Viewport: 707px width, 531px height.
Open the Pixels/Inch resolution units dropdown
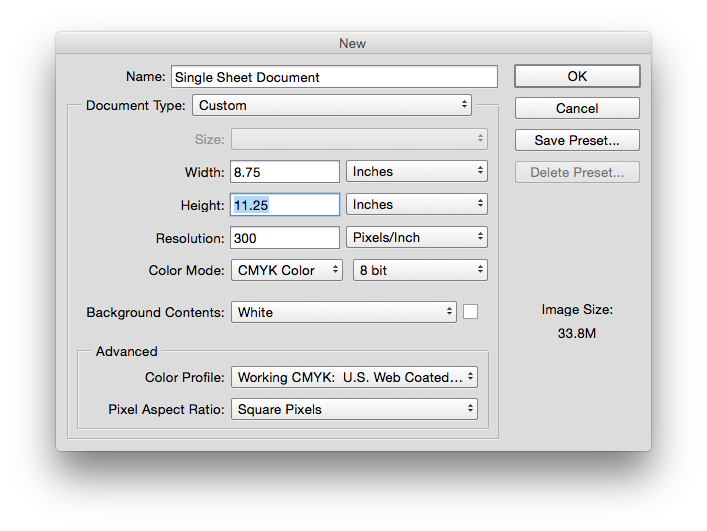click(417, 237)
